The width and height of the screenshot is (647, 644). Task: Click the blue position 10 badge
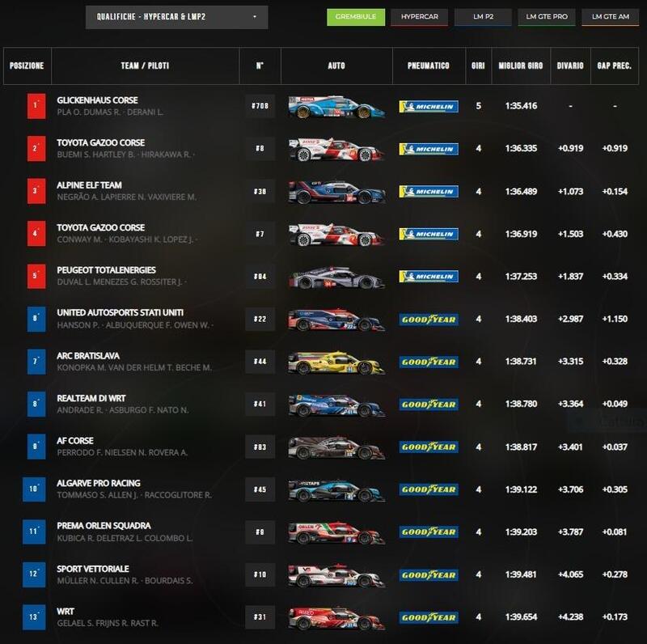click(x=35, y=489)
